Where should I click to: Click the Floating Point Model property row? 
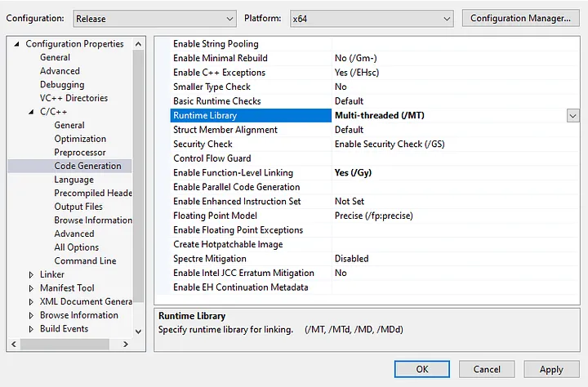(215, 216)
